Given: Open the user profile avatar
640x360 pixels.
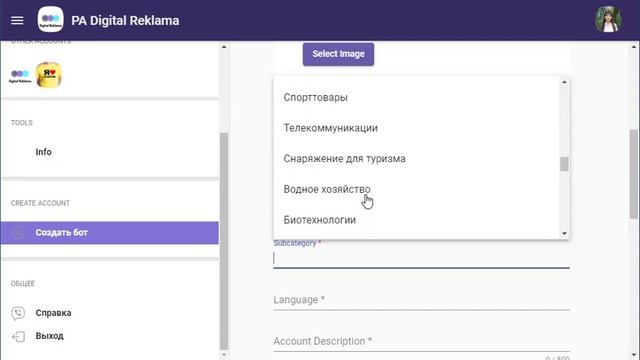Looking at the screenshot, I should tap(609, 19).
